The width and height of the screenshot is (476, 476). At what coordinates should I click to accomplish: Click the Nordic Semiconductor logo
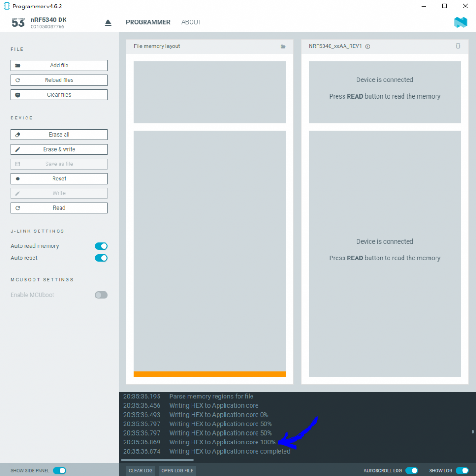(x=460, y=22)
